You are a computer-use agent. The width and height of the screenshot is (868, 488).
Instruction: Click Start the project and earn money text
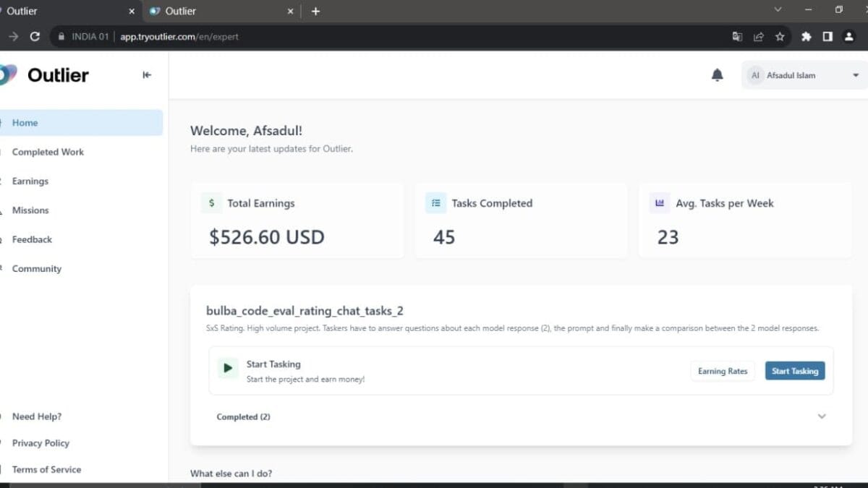pyautogui.click(x=305, y=380)
